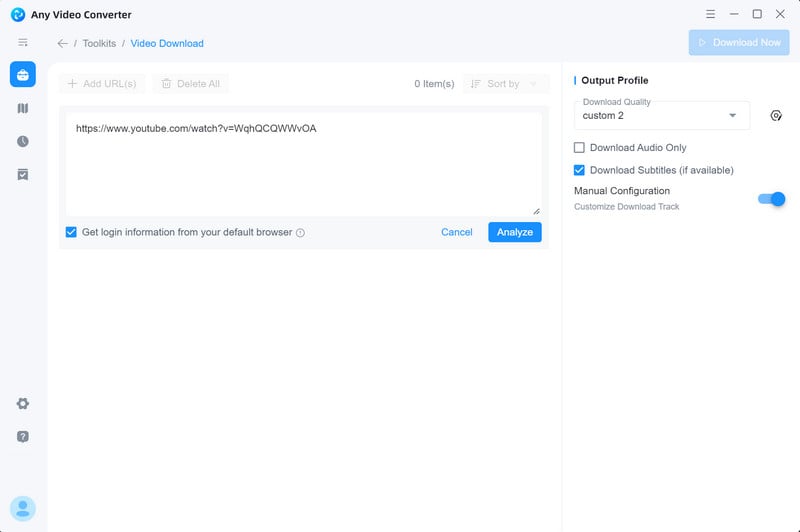Image resolution: width=800 pixels, height=532 pixels.
Task: Open download quality settings gear icon
Action: [x=776, y=116]
